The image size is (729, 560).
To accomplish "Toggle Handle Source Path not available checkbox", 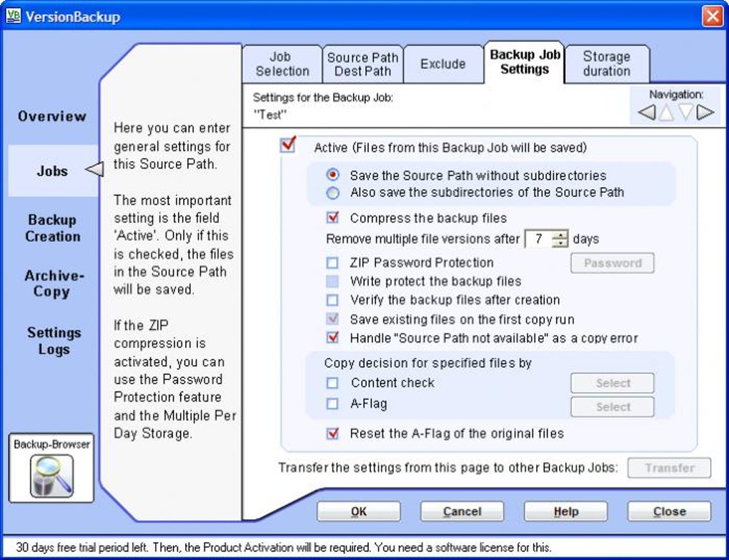I will point(332,337).
